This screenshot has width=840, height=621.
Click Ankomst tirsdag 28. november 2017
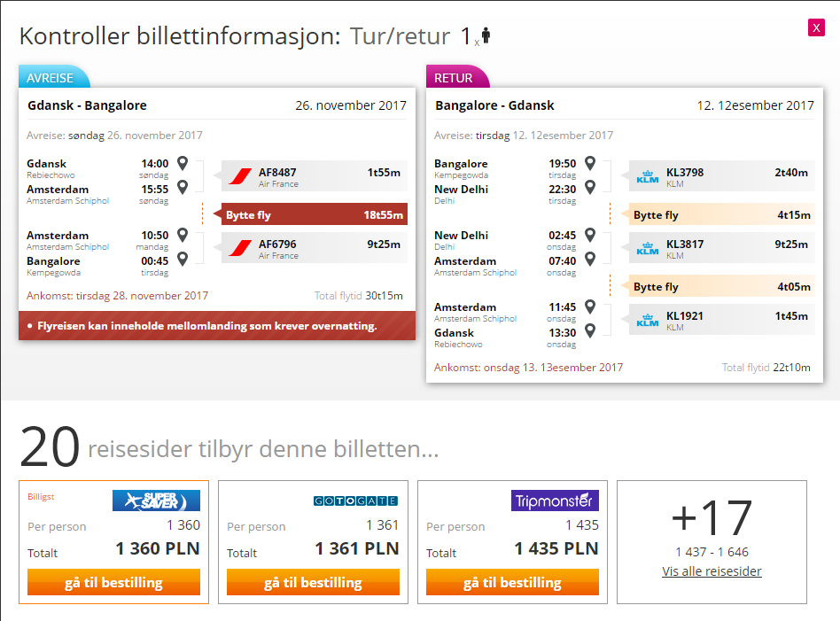click(117, 296)
